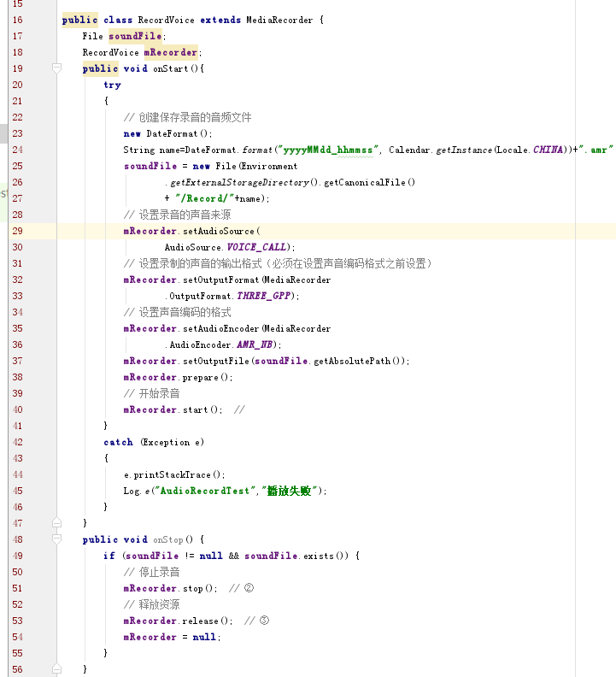Click the onStart method name
This screenshot has height=677, width=616.
click(x=171, y=68)
